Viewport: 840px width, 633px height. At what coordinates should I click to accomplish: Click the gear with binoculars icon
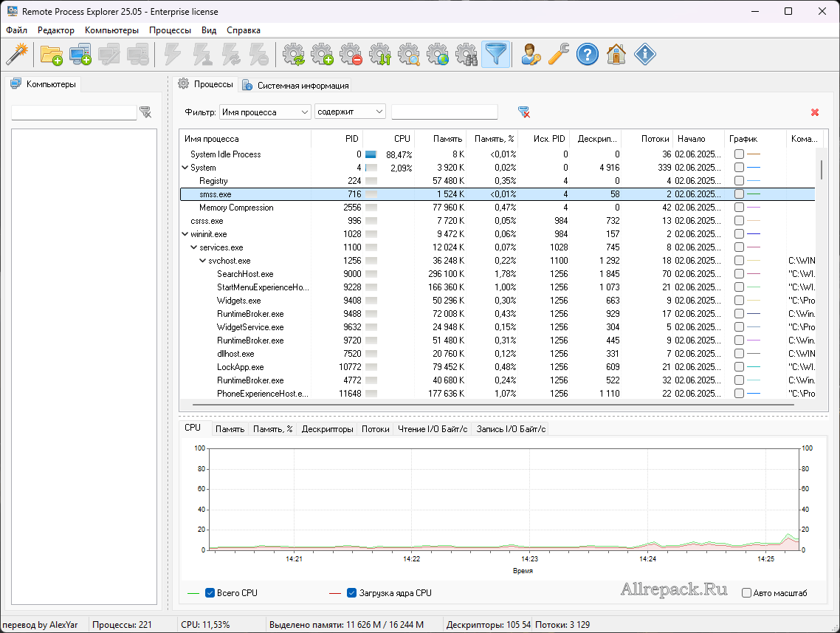(467, 54)
